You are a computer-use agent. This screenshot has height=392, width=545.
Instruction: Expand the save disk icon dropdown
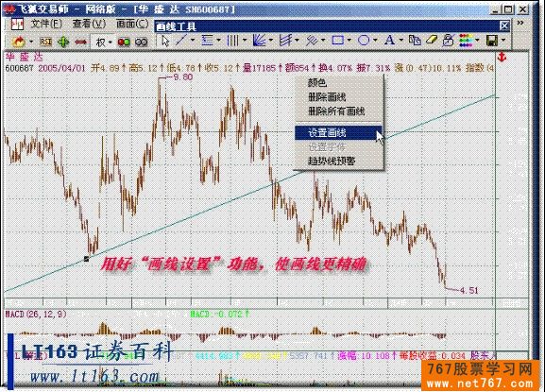point(503,41)
